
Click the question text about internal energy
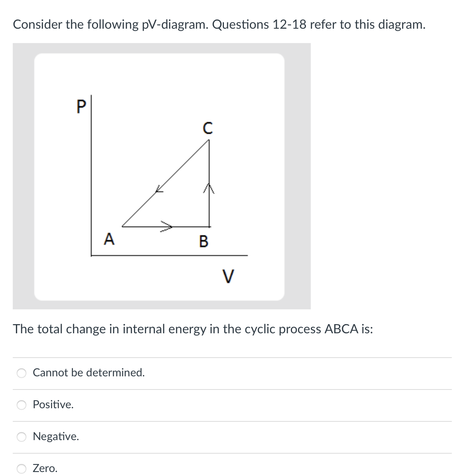click(193, 329)
